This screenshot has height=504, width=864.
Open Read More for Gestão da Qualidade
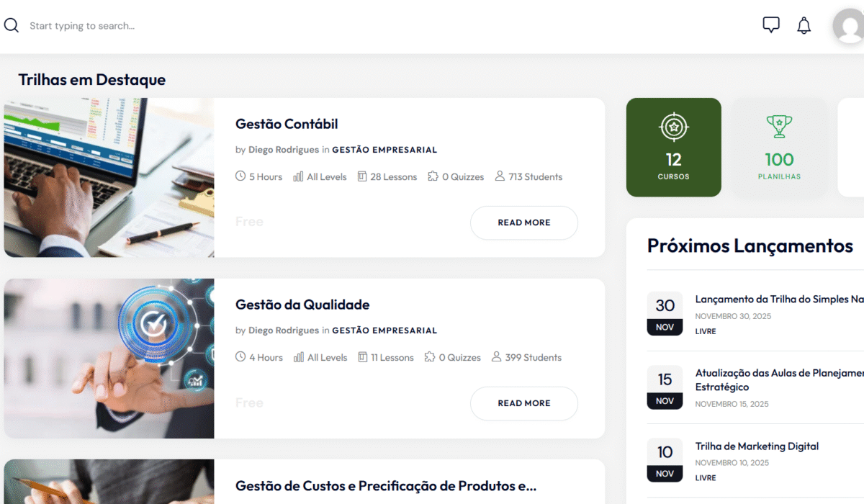point(524,403)
